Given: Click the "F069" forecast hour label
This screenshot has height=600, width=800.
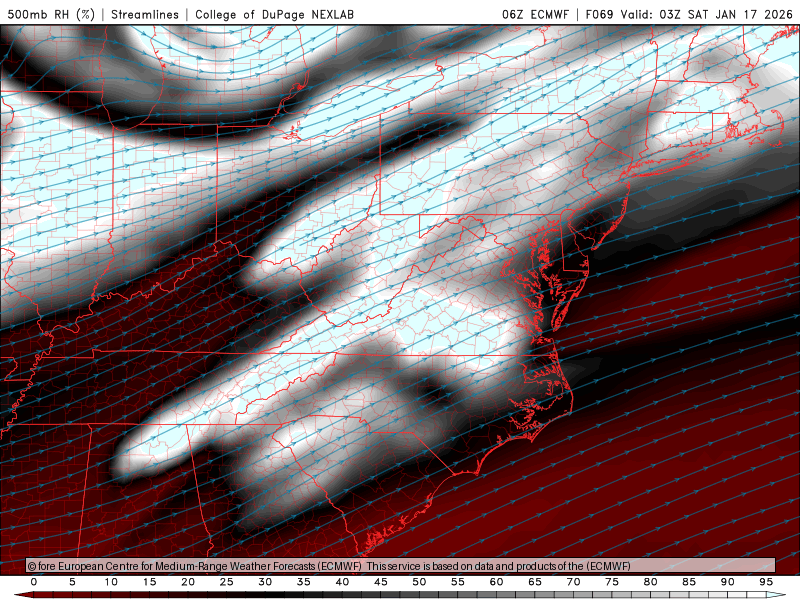Looking at the screenshot, I should (599, 14).
